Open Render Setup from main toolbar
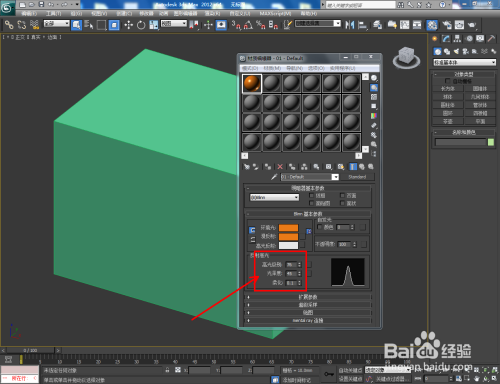 tap(446, 25)
